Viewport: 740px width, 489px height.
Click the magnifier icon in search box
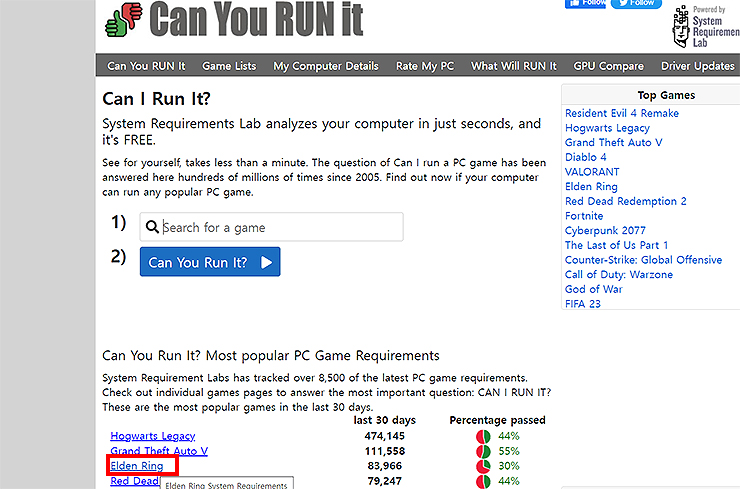tap(152, 227)
